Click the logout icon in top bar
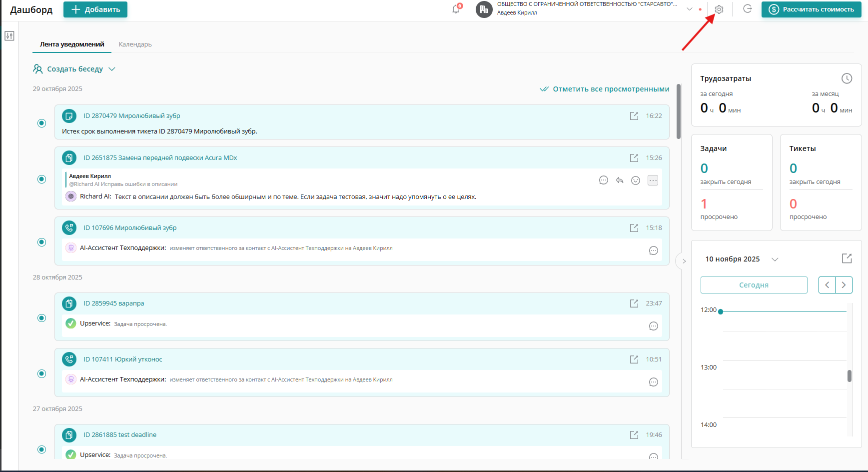The width and height of the screenshot is (868, 472). pyautogui.click(x=748, y=9)
